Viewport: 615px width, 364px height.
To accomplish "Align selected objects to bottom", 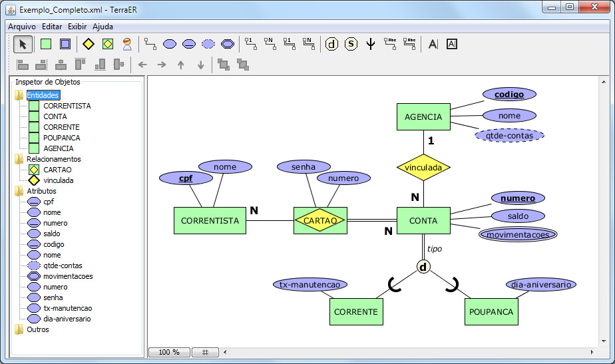I will pyautogui.click(x=100, y=65).
